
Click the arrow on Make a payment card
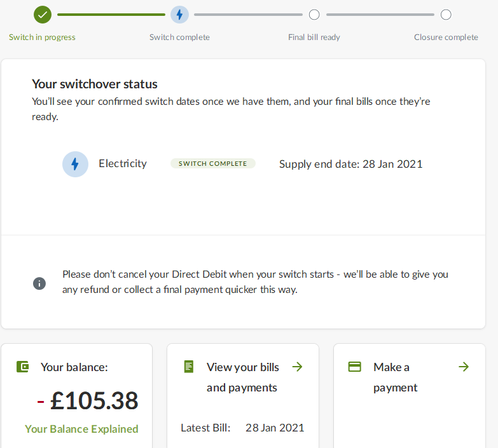(464, 367)
